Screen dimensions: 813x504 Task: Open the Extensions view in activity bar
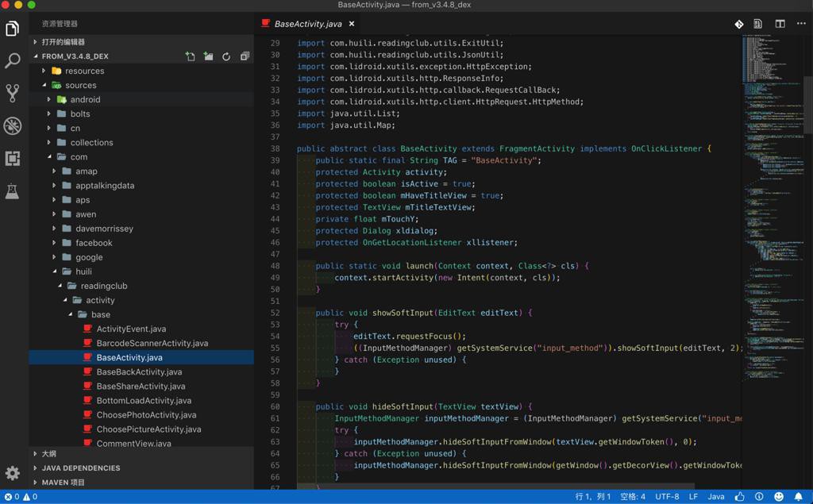[x=13, y=158]
